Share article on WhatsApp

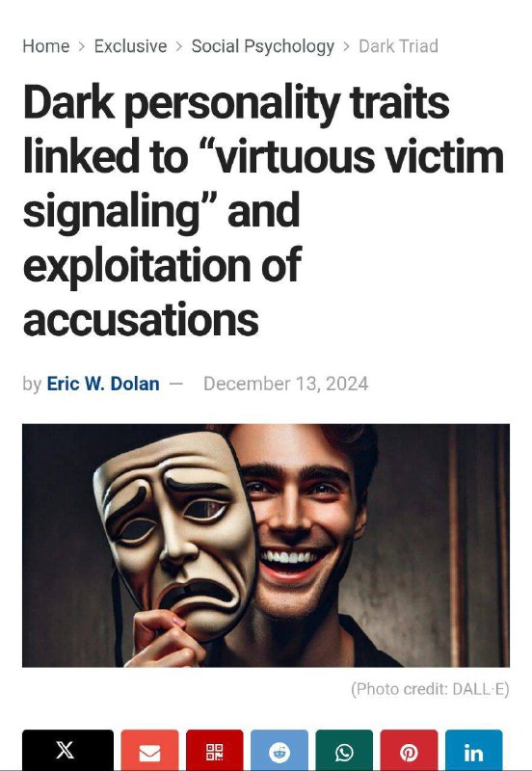(344, 751)
